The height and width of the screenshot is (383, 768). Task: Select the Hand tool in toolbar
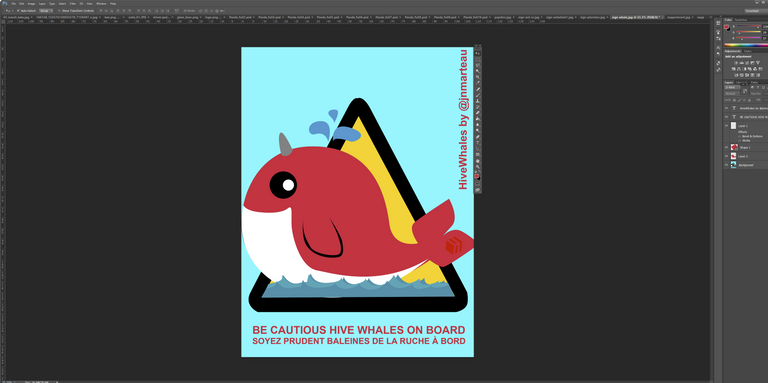click(x=478, y=161)
